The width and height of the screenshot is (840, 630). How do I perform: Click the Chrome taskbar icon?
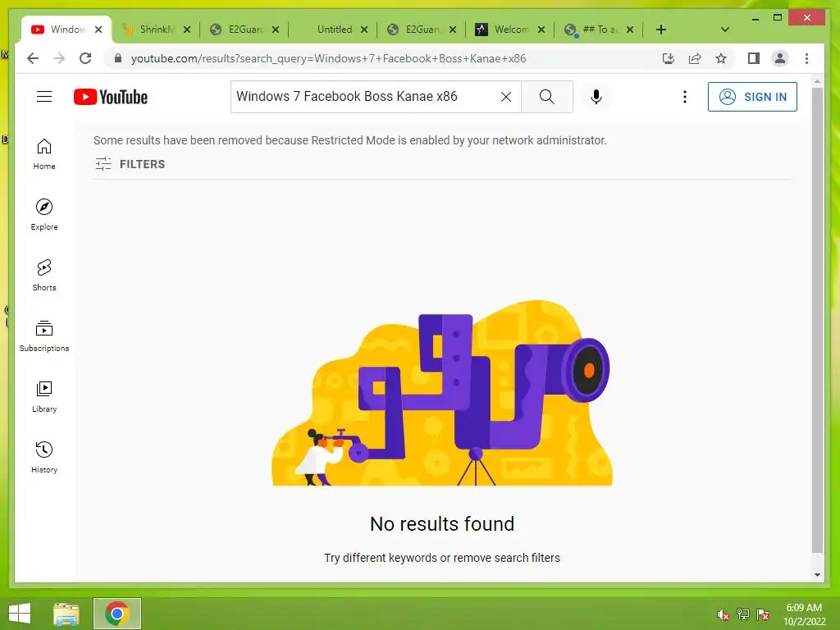pyautogui.click(x=116, y=614)
